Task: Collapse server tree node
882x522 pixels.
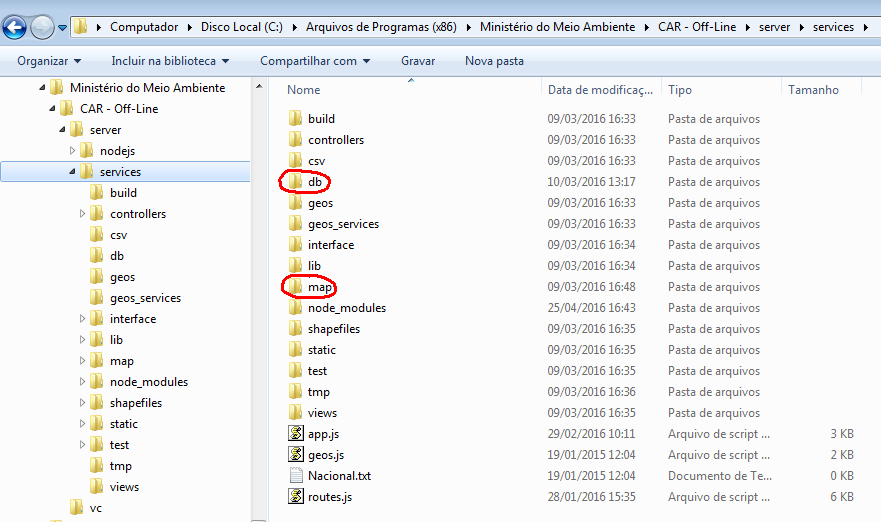Action: pos(62,130)
